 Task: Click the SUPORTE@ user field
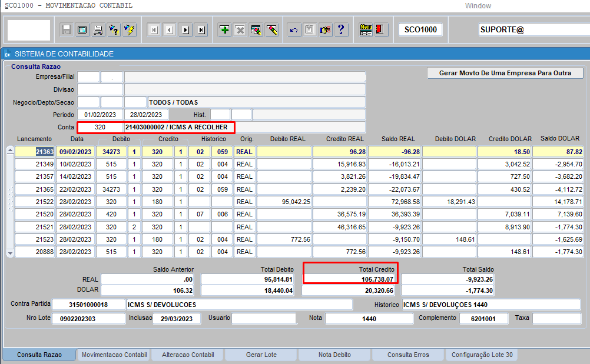click(534, 29)
